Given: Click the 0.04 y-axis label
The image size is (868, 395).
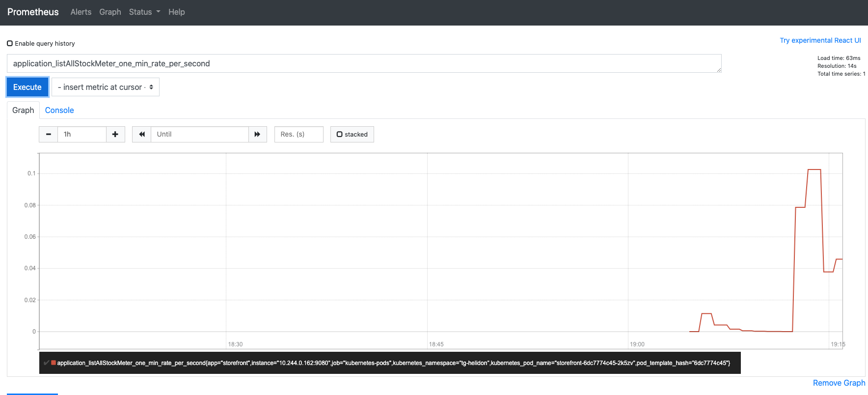Looking at the screenshot, I should (x=30, y=268).
